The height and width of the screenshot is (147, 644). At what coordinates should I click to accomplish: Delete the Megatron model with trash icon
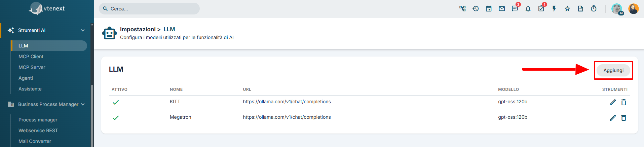click(623, 118)
